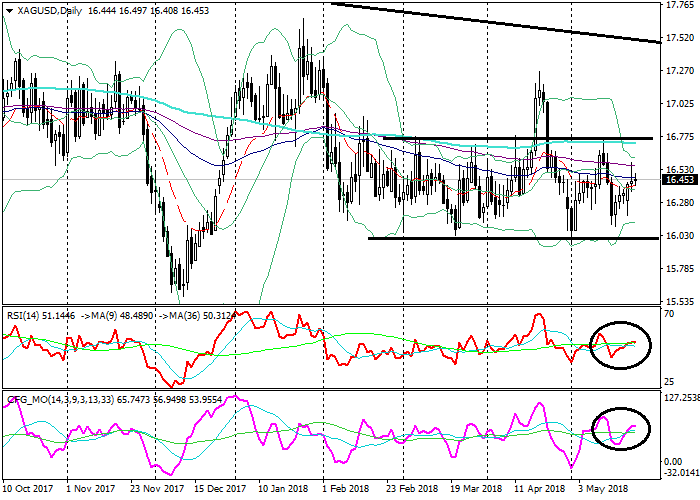The width and height of the screenshot is (700, 500).
Task: Click the CFG_MO indicator label
Action: pyautogui.click(x=30, y=401)
